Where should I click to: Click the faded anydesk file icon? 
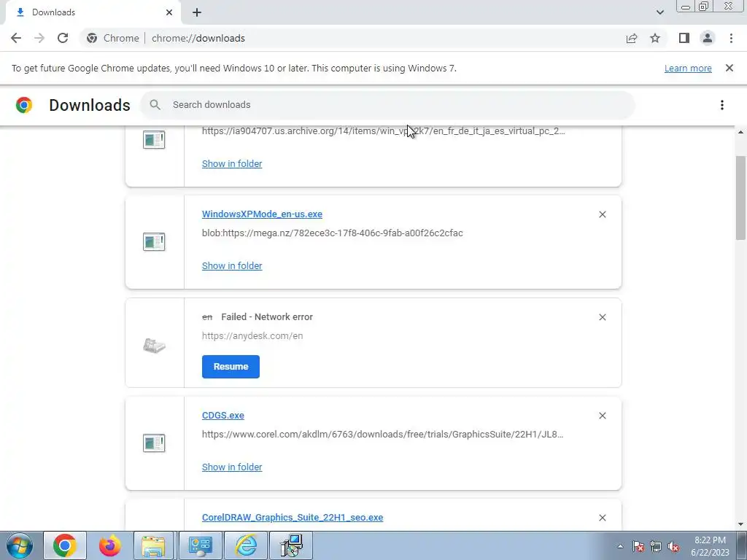pos(154,345)
